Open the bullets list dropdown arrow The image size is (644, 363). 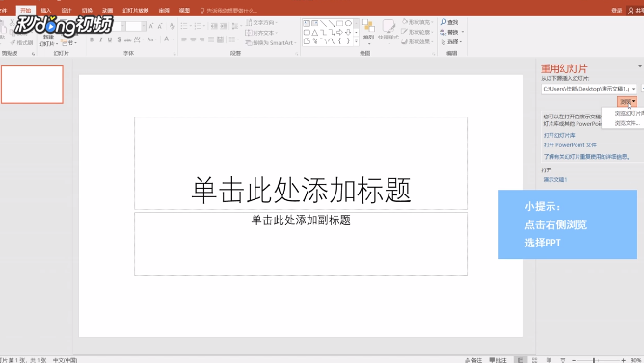tap(191, 26)
